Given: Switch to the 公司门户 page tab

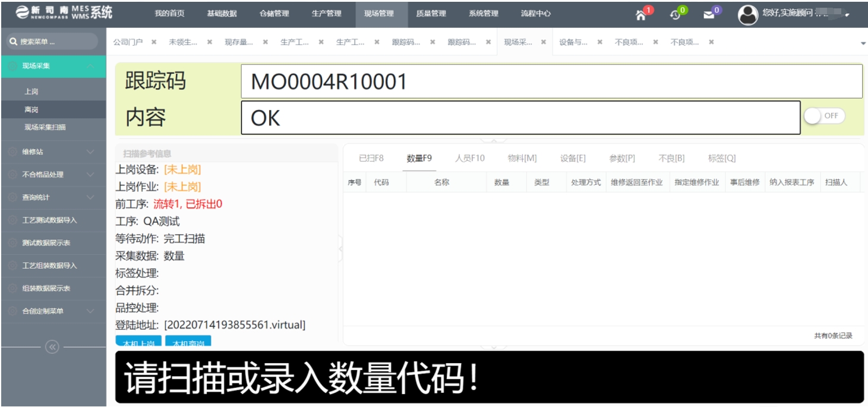Looking at the screenshot, I should pyautogui.click(x=128, y=42).
